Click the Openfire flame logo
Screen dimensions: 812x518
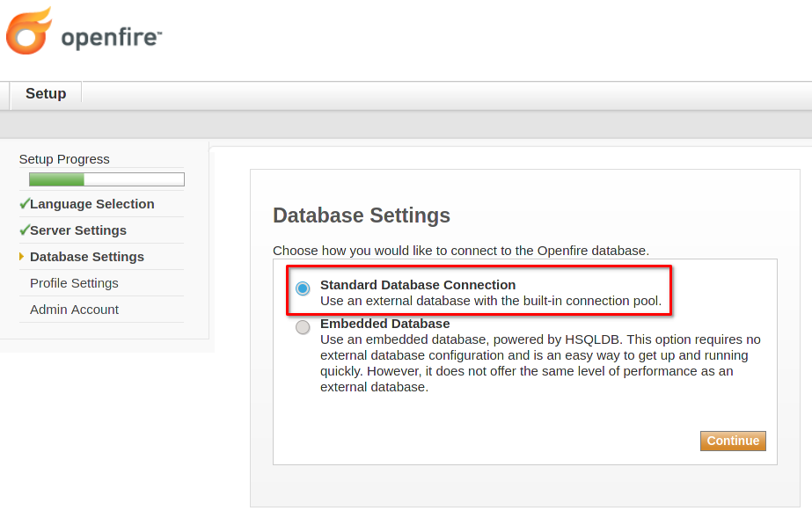[x=29, y=31]
